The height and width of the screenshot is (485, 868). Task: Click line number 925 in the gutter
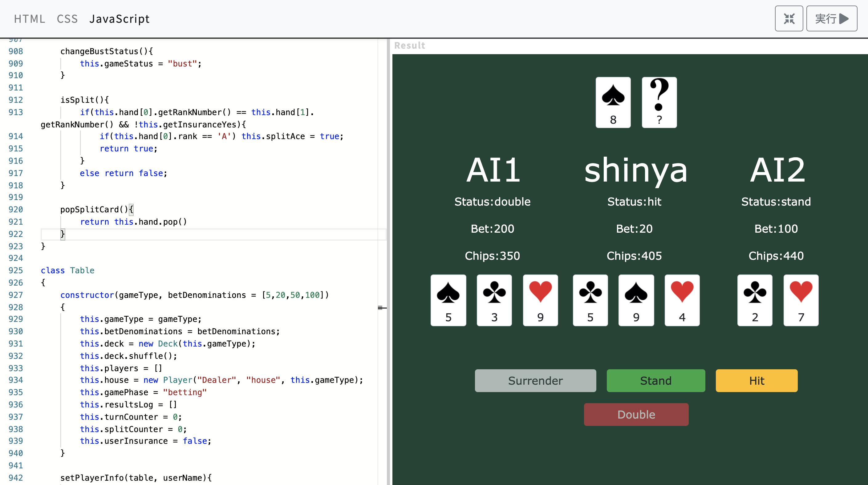click(x=15, y=270)
